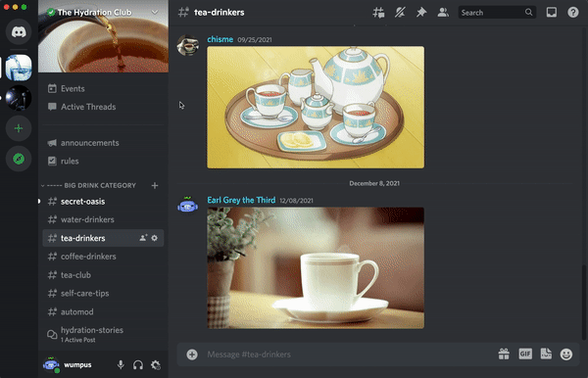
Task: Click the Search field
Action: 497,13
